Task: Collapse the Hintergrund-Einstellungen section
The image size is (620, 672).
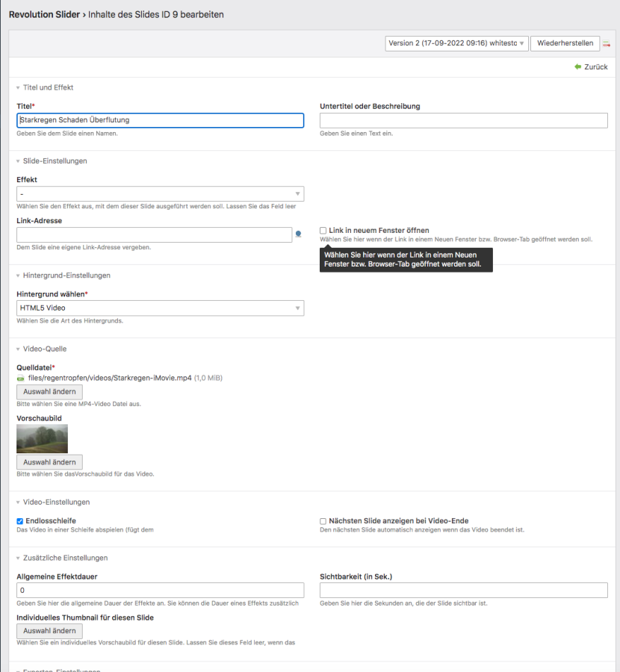Action: pyautogui.click(x=18, y=276)
